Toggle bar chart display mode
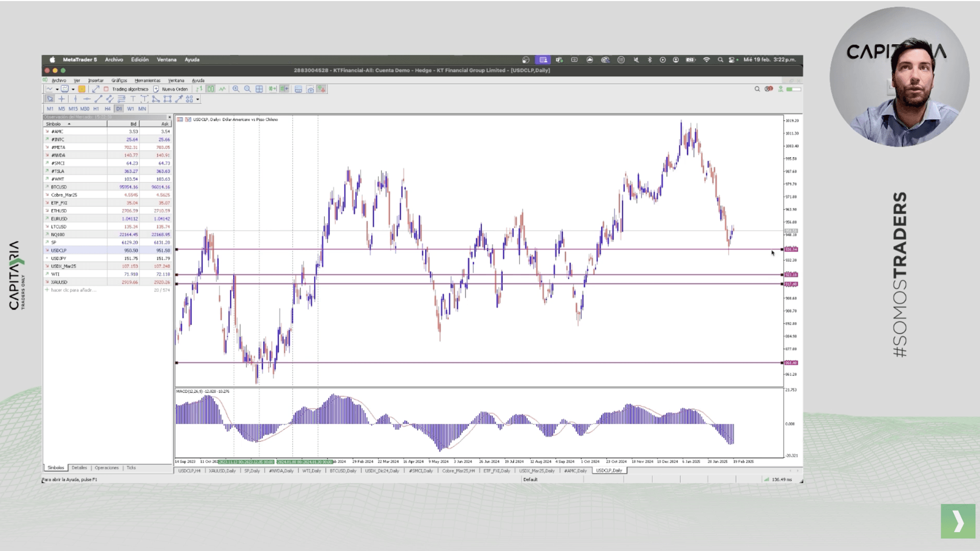 (199, 89)
